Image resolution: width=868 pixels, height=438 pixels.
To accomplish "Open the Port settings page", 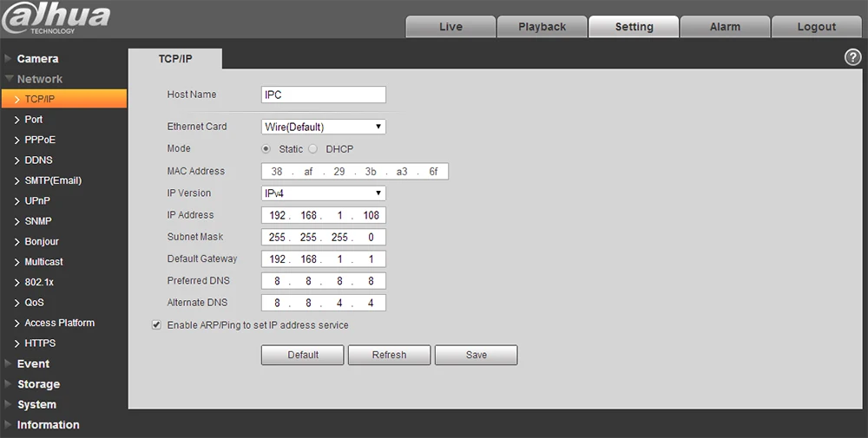I will click(33, 120).
